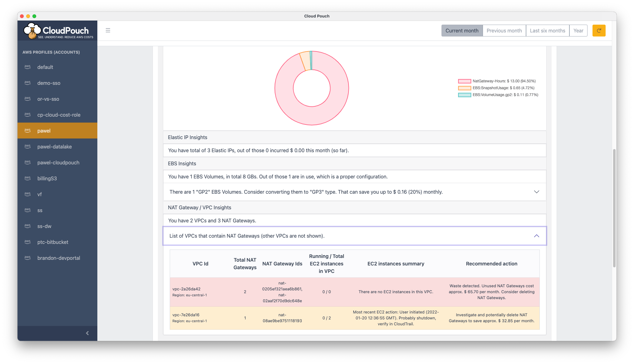Click the aws icon beside cp-cloud-cost-role
Image resolution: width=634 pixels, height=364 pixels.
coord(27,114)
